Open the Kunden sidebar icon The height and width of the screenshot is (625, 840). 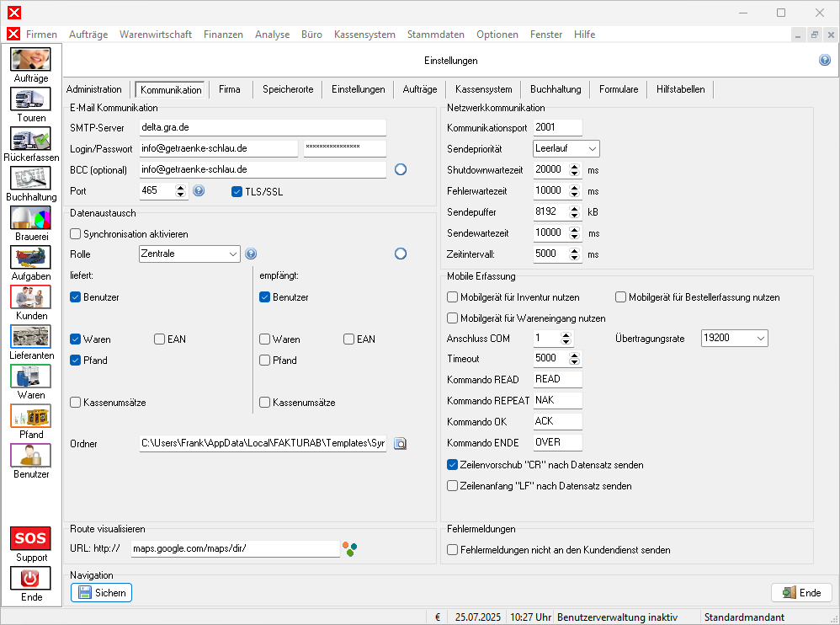pos(30,297)
